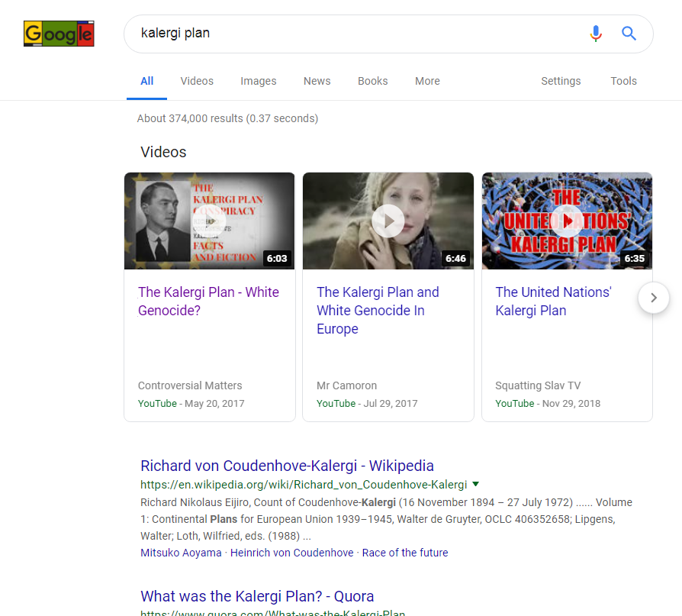The image size is (682, 616).
Task: Select the News tab
Action: pos(317,81)
